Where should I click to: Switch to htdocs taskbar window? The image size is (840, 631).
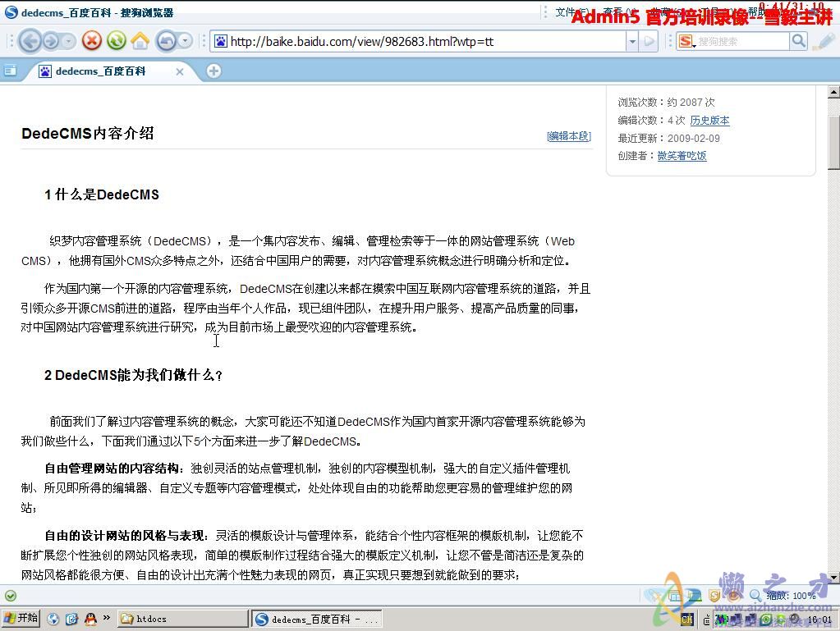pyautogui.click(x=182, y=619)
